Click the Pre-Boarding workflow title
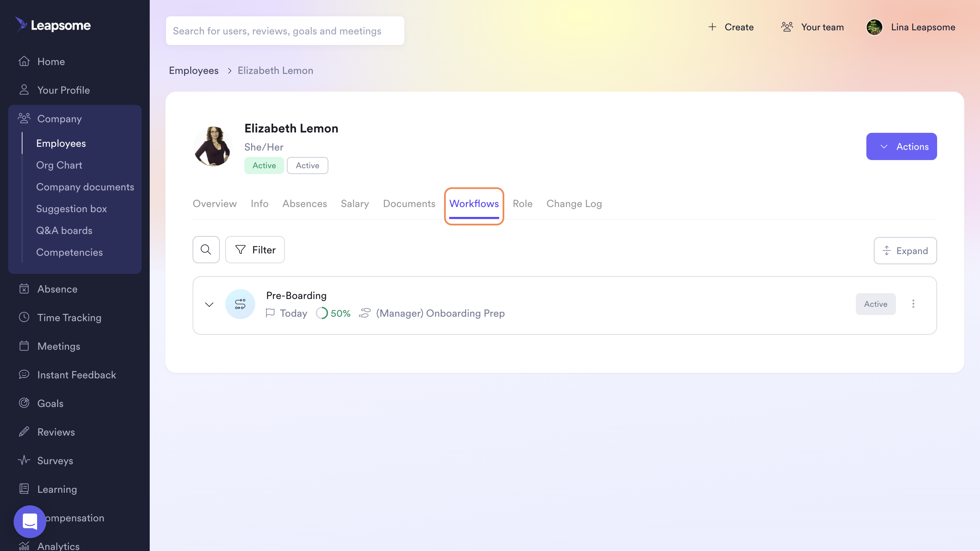 point(296,295)
